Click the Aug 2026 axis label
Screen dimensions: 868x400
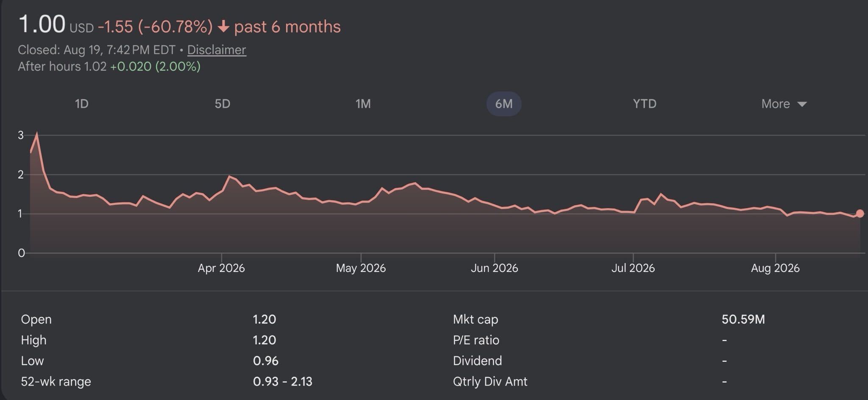pos(775,268)
